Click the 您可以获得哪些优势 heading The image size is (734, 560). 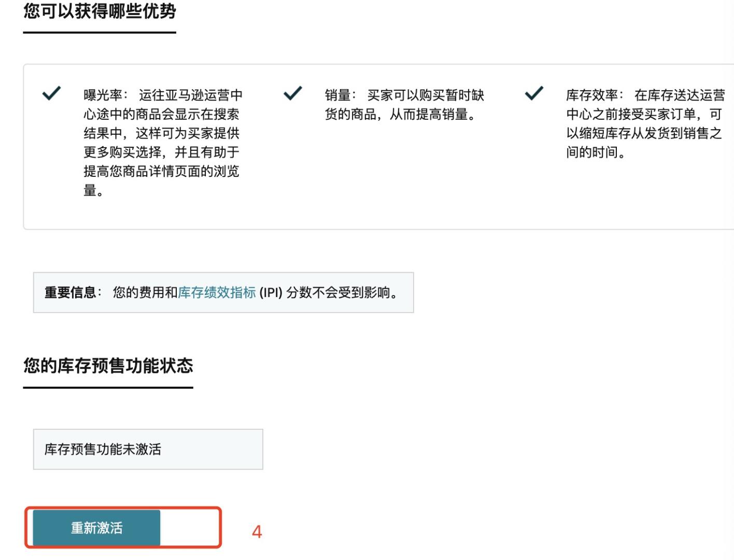pyautogui.click(x=100, y=11)
